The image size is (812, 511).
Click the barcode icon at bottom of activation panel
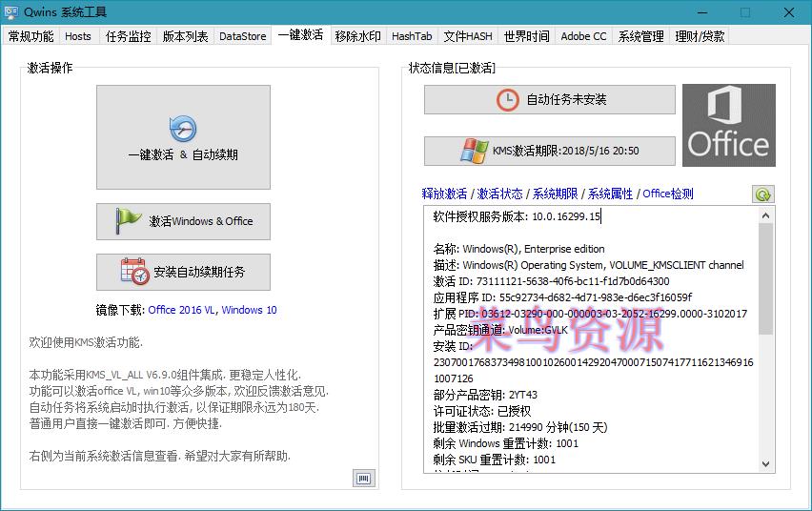coord(363,479)
